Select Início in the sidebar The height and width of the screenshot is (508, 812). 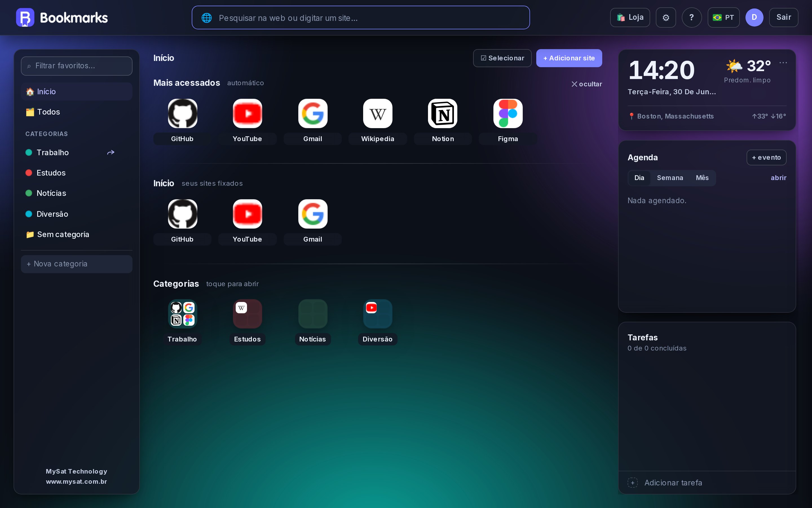pyautogui.click(x=76, y=91)
